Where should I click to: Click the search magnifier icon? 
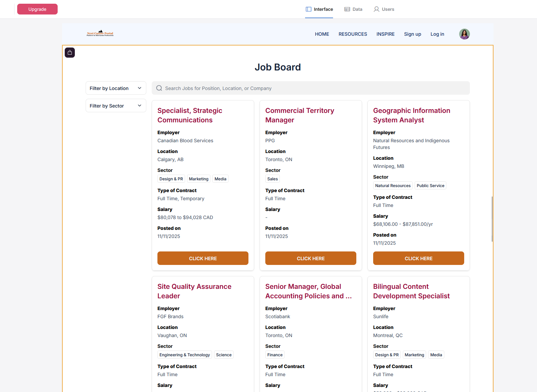point(159,88)
